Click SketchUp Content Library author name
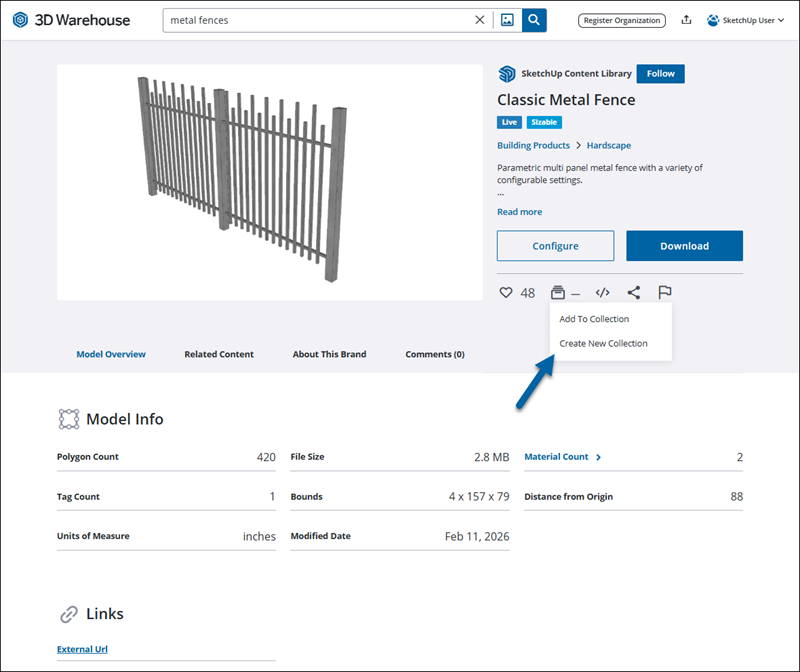This screenshot has width=800, height=672. pyautogui.click(x=576, y=73)
